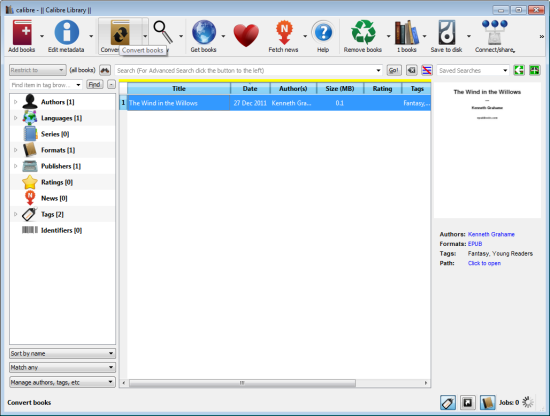Viewport: 550px width, 416px height.
Task: Click the collapse minus button beside Find
Action: 111,85
